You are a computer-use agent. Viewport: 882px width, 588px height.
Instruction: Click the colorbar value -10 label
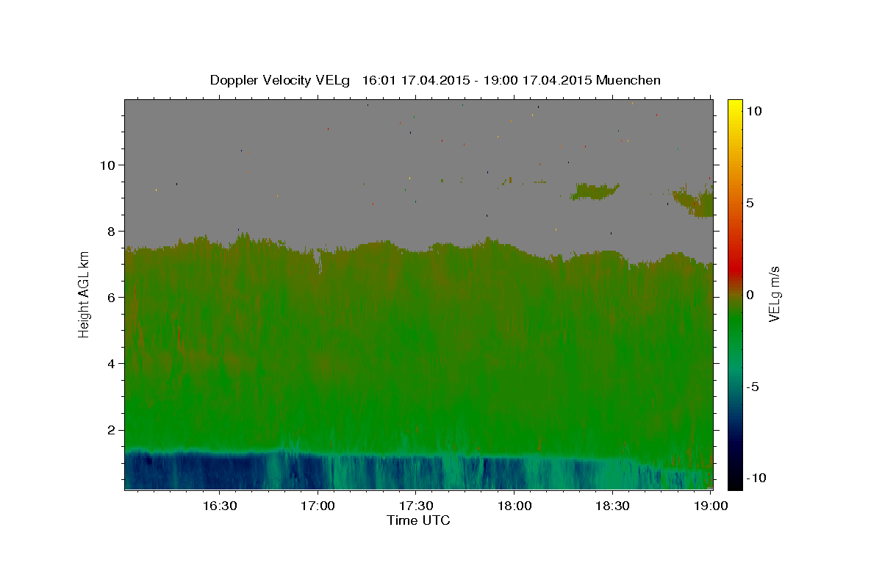click(x=755, y=478)
